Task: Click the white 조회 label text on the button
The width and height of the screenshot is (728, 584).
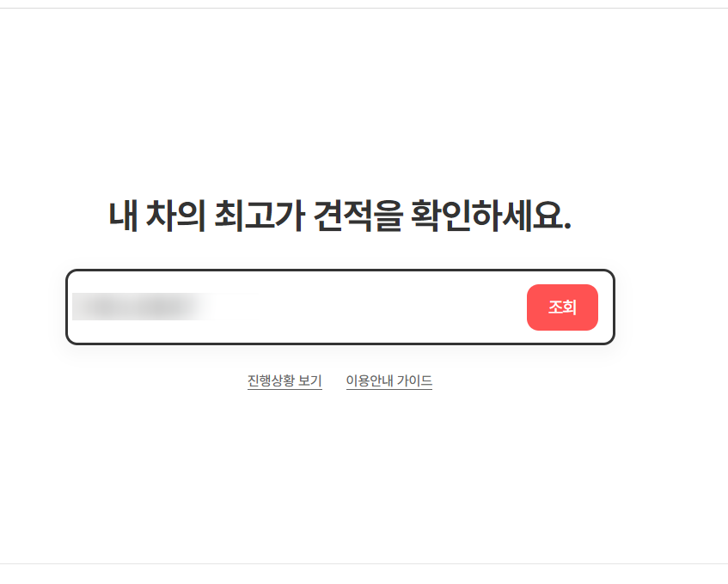Action: 562,307
